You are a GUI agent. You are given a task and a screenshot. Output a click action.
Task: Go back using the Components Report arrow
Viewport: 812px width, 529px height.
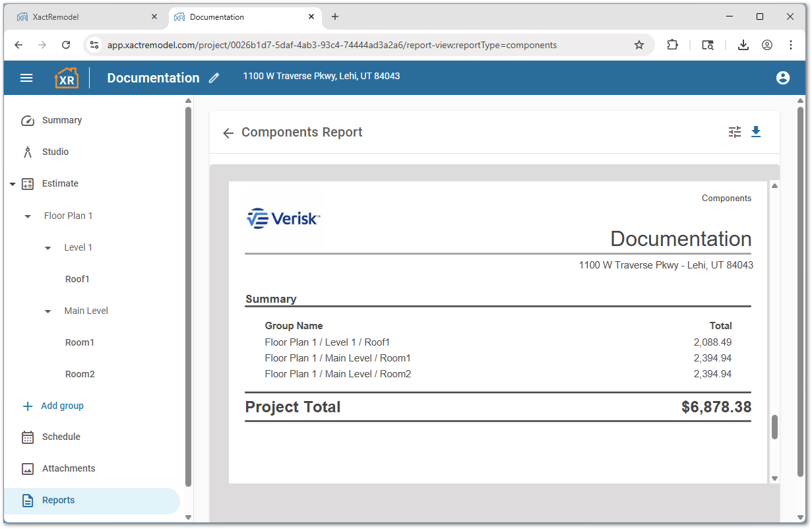tap(228, 133)
